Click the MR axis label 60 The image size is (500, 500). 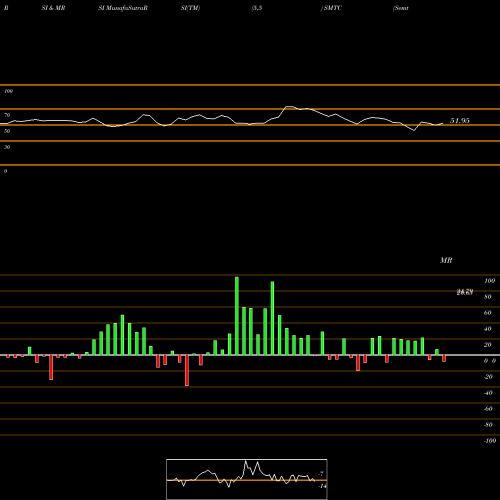[x=488, y=313]
